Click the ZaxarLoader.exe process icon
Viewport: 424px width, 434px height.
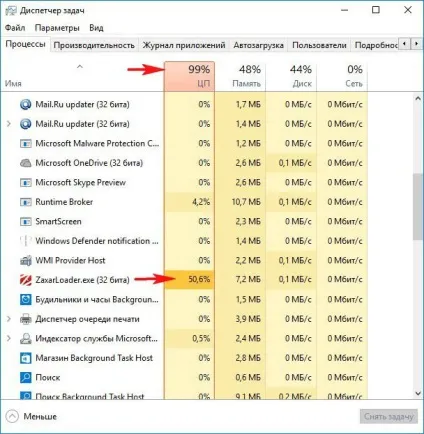pos(26,280)
